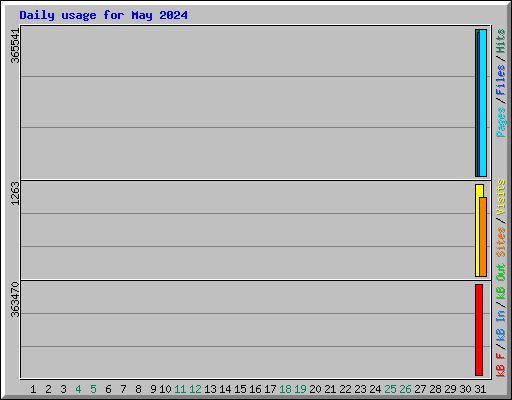Screen dimensions: 512x400
Task: Select green weekend day 5 label
Action: click(93, 389)
